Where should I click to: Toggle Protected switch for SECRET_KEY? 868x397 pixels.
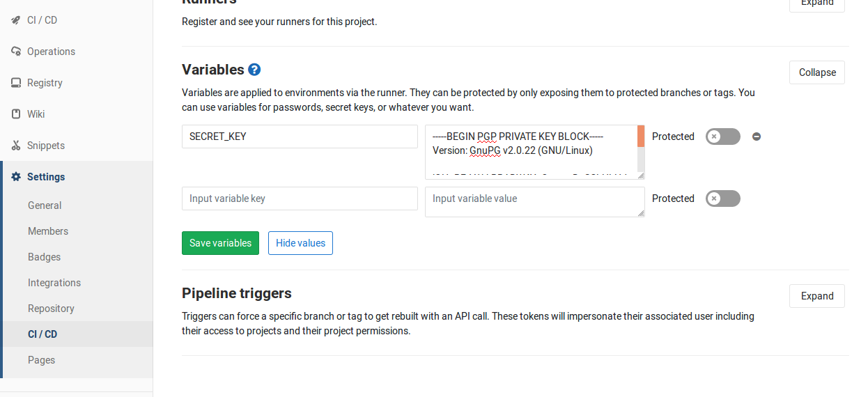pos(722,137)
